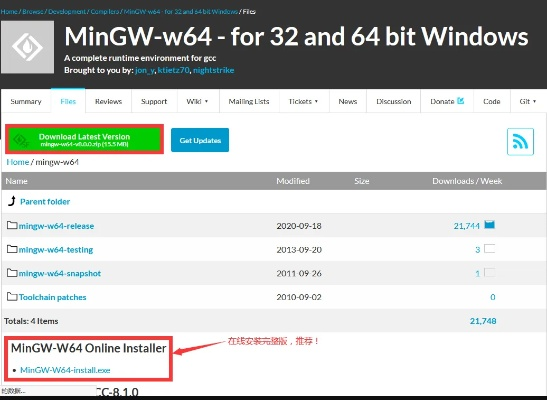Click folder icon beside mingw-w64-snapshot
Image resolution: width=547 pixels, height=400 pixels.
[x=12, y=273]
